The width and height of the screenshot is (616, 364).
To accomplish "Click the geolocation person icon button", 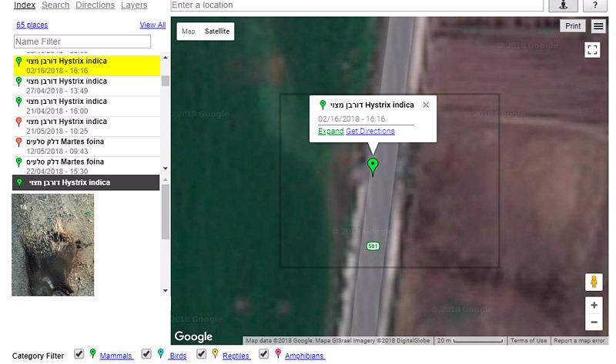I will [x=562, y=5].
